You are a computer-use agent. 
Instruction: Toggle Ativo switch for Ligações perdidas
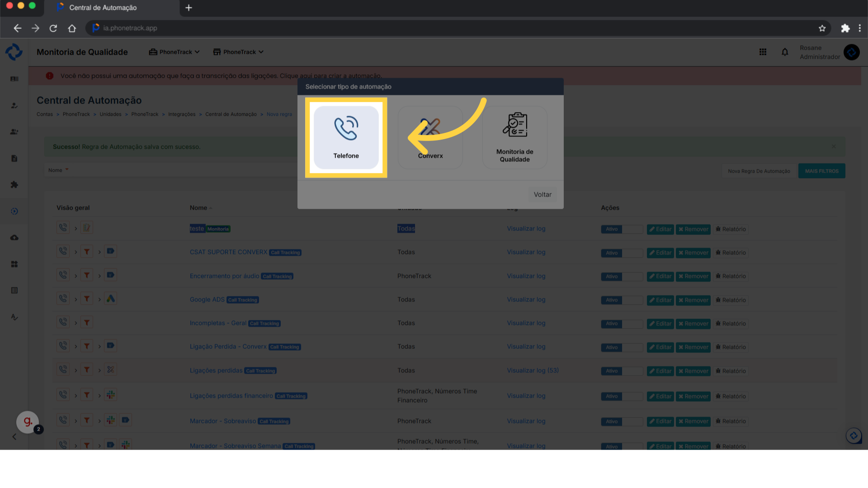pyautogui.click(x=622, y=371)
